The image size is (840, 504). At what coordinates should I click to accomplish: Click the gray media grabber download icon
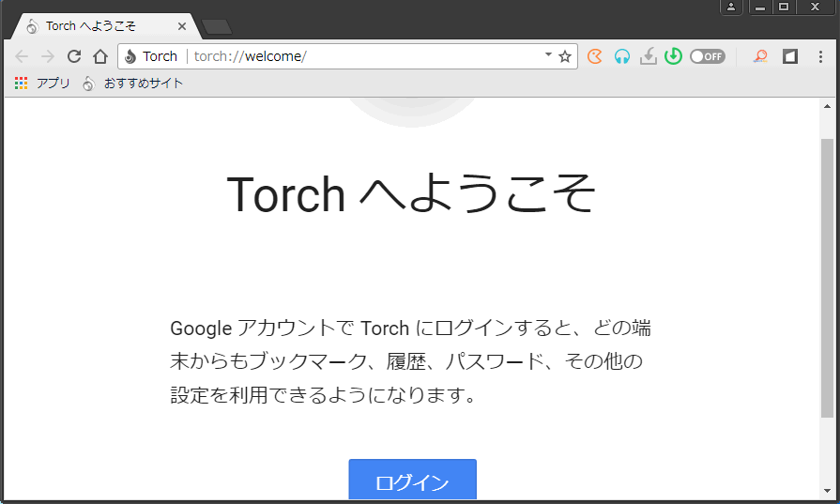click(648, 56)
